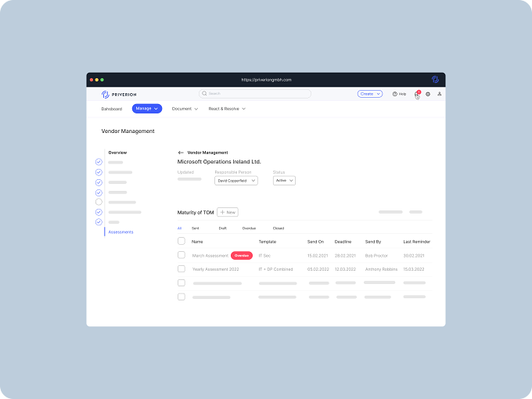
Task: Tick the March Assessment row checkbox
Action: pyautogui.click(x=182, y=255)
